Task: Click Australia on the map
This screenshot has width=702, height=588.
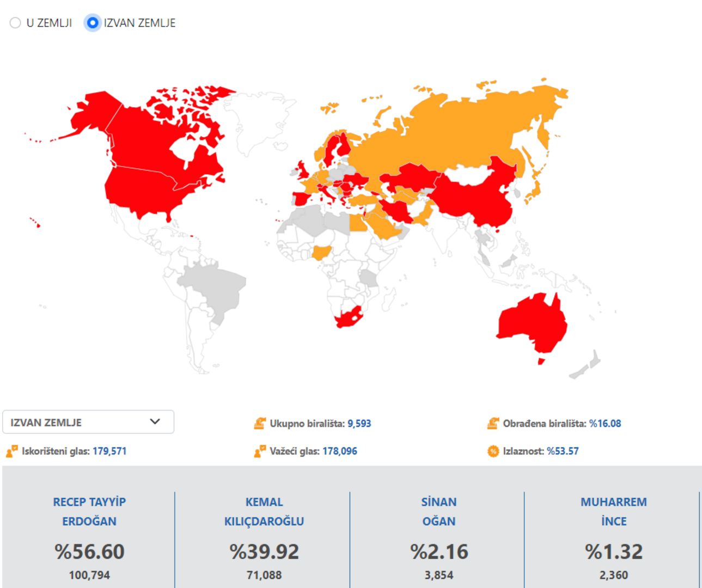Action: click(531, 324)
